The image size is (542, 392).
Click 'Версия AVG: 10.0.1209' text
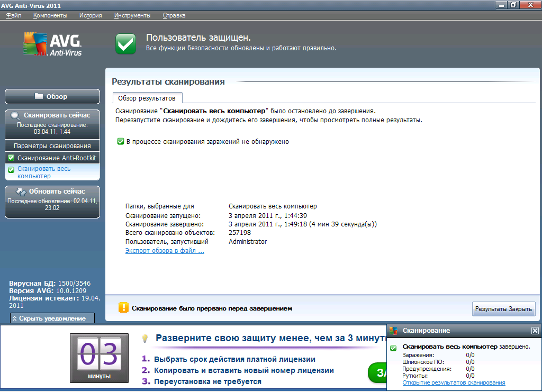coord(48,291)
